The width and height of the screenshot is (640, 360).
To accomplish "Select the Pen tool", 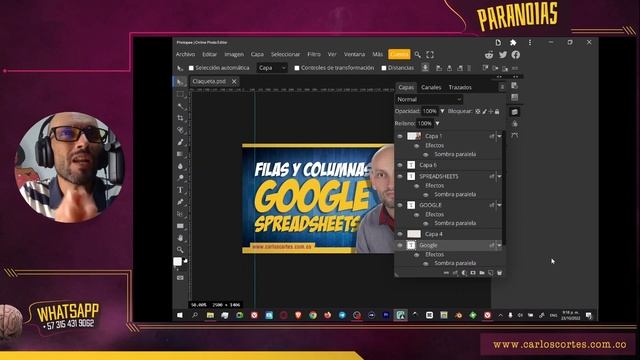I will [180, 202].
